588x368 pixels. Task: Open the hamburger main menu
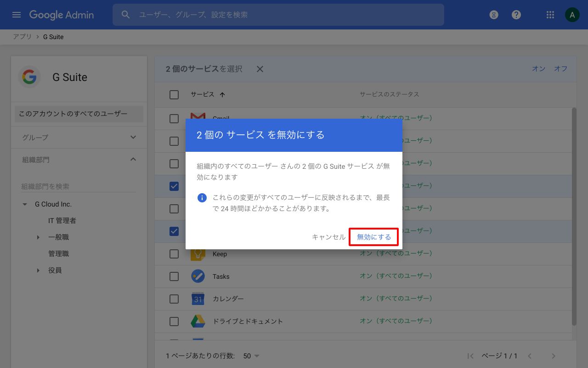[x=17, y=15]
